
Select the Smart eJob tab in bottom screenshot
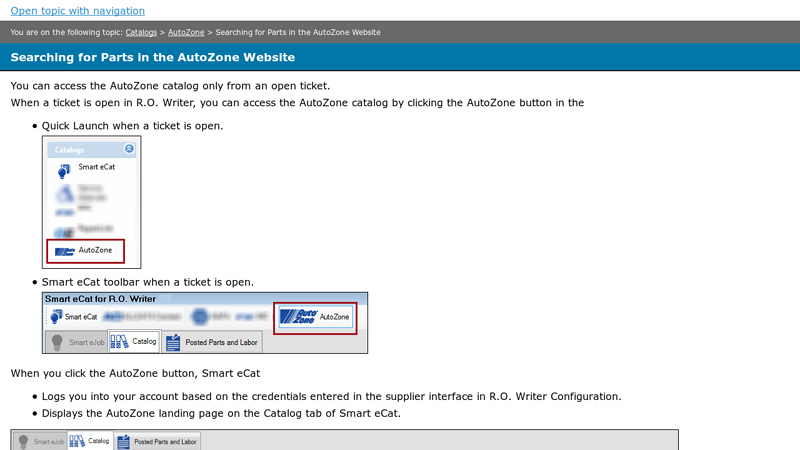[40, 441]
